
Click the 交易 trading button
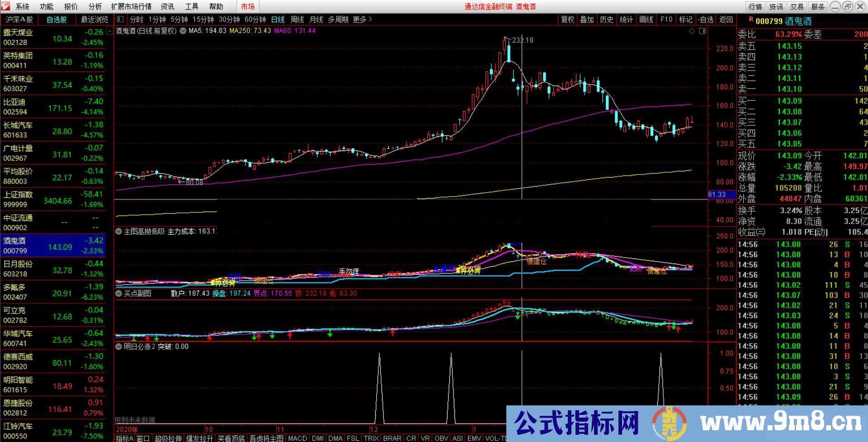(x=797, y=6)
